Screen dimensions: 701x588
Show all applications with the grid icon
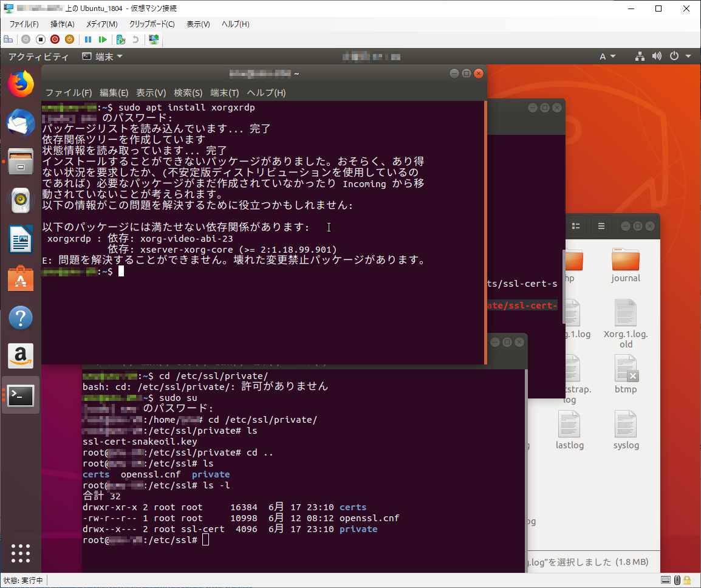(x=21, y=553)
